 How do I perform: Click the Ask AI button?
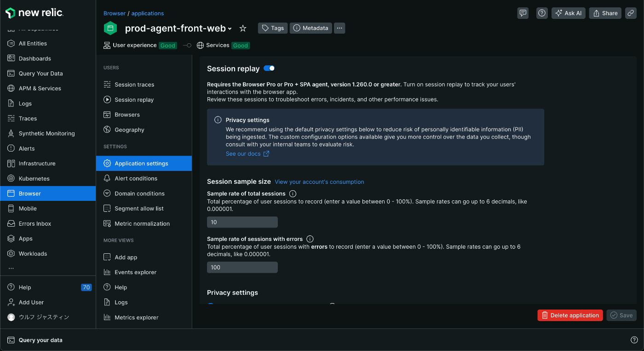569,13
